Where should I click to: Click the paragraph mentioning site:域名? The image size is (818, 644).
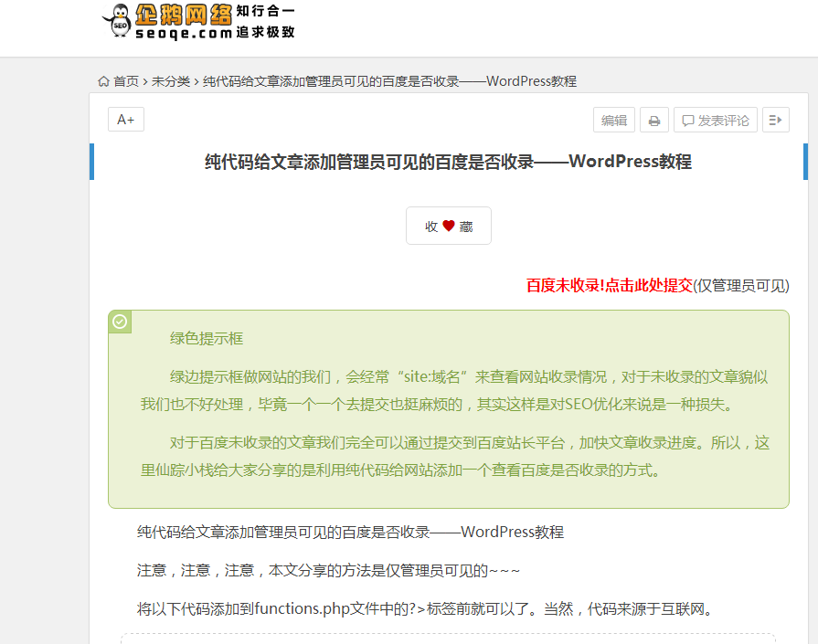453,390
